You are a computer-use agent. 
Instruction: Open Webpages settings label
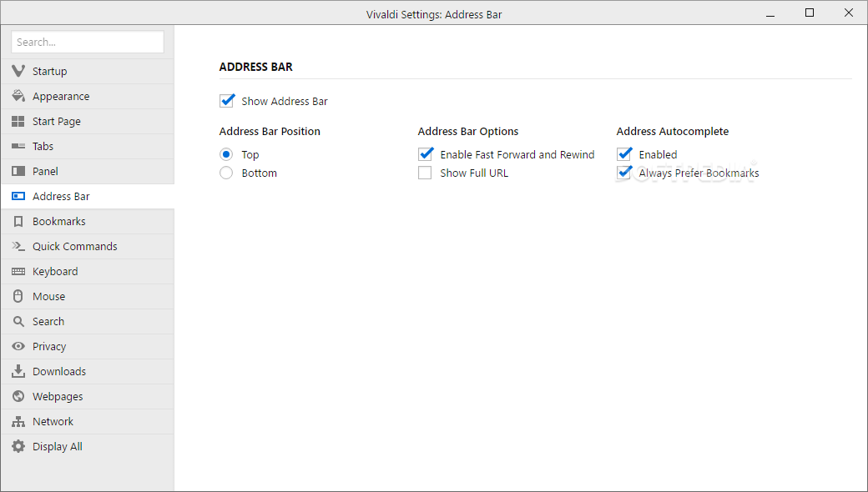coord(58,396)
